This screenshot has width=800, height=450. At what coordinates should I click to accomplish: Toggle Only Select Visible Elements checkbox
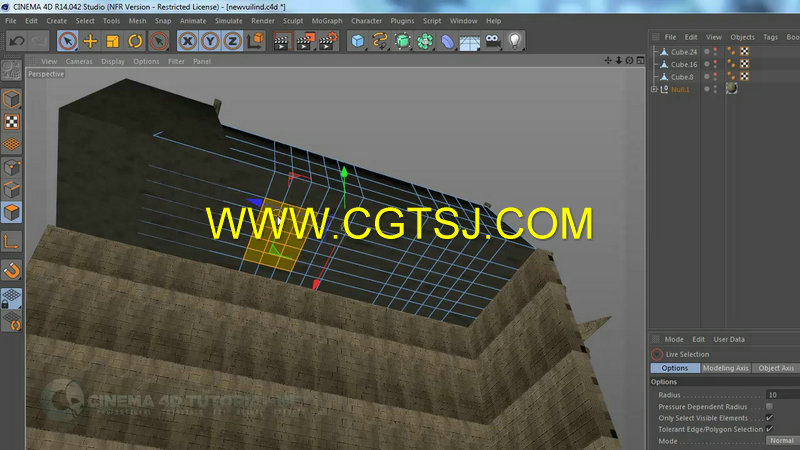pos(769,418)
